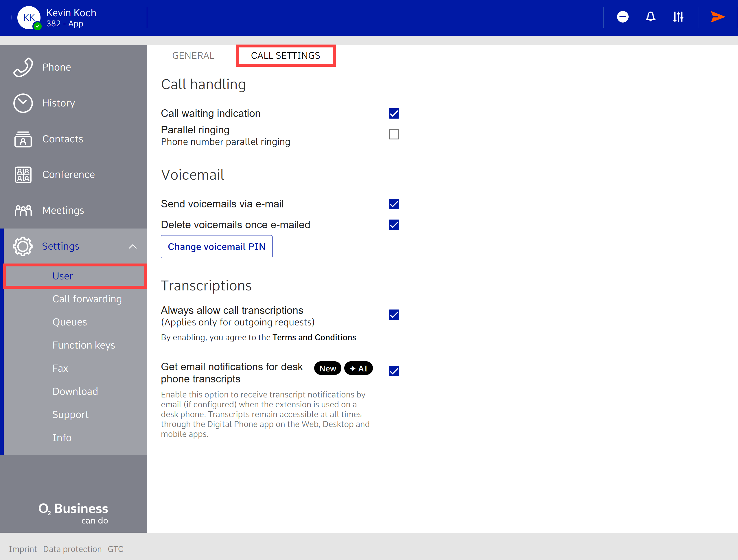
Task: Click the do-not-disturb minus icon
Action: (623, 17)
